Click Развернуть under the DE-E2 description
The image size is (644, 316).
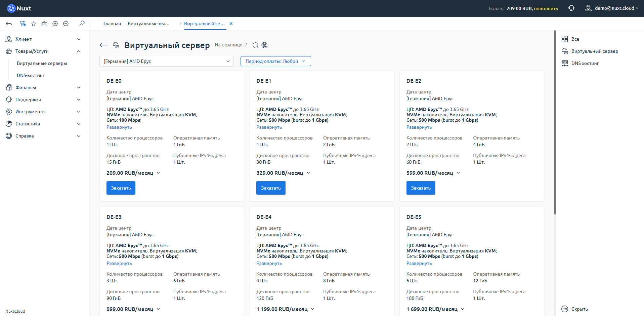point(419,127)
